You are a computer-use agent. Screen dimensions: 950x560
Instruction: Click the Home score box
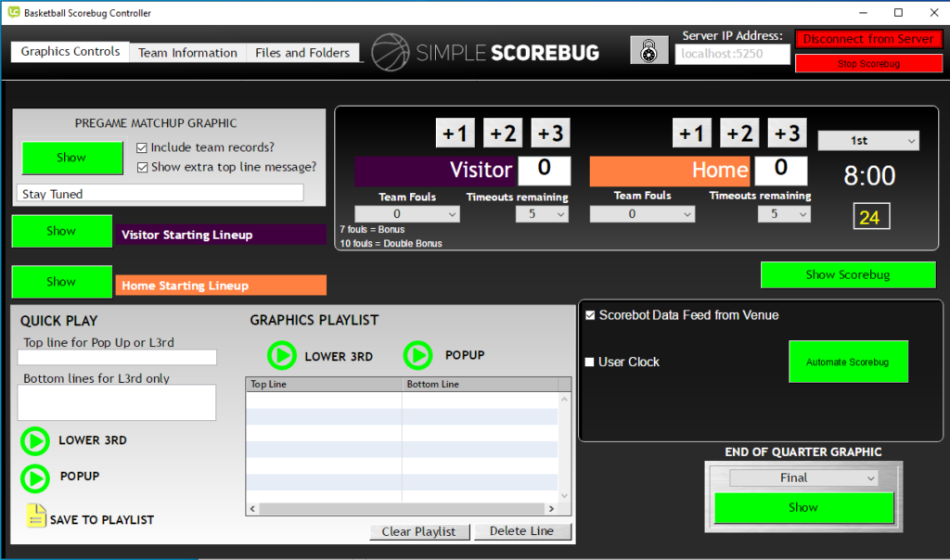pyautogui.click(x=781, y=170)
